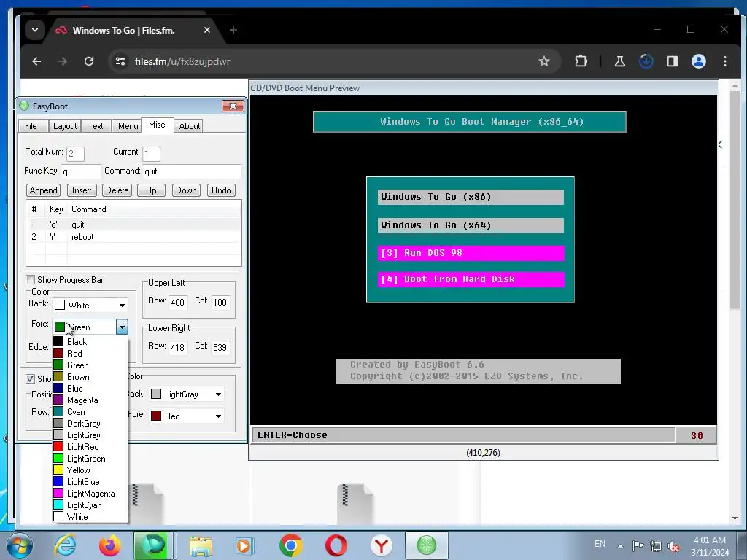Open Action Center flag icon
Viewport: 747px width, 560px height.
pos(638,545)
